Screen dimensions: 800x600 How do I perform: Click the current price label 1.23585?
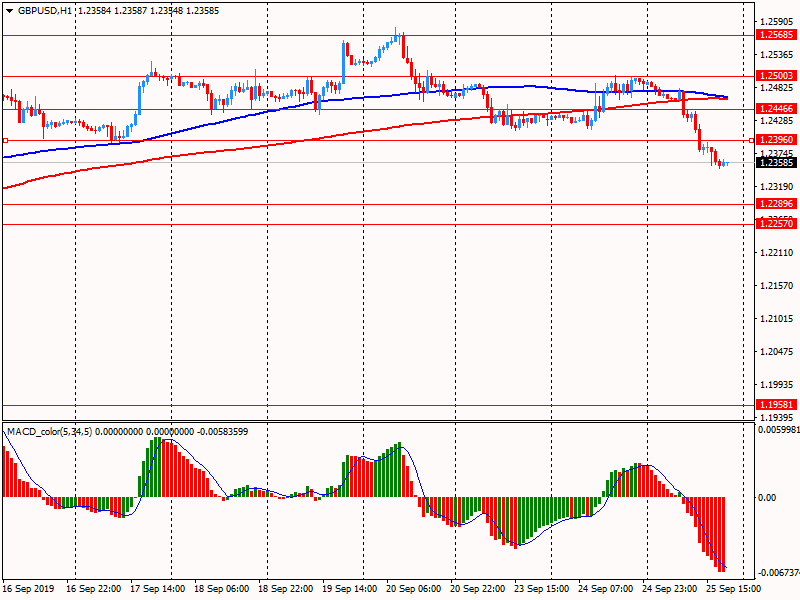776,163
